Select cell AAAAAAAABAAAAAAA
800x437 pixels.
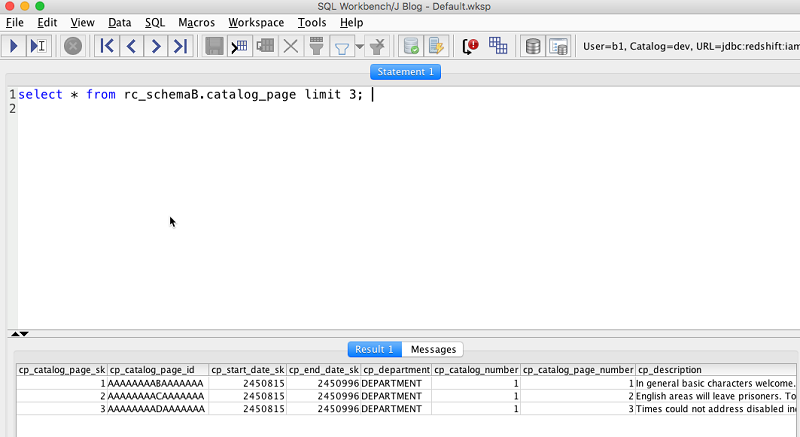(158, 383)
